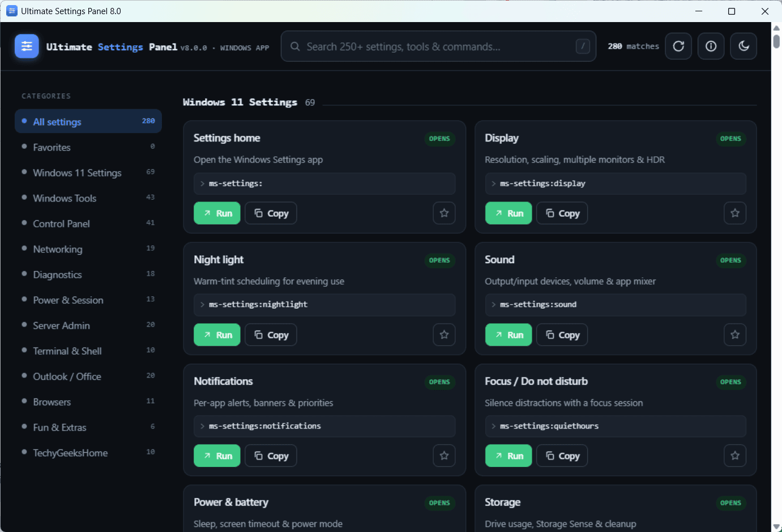The height and width of the screenshot is (532, 782).
Task: Favorite the Sound card
Action: (735, 335)
